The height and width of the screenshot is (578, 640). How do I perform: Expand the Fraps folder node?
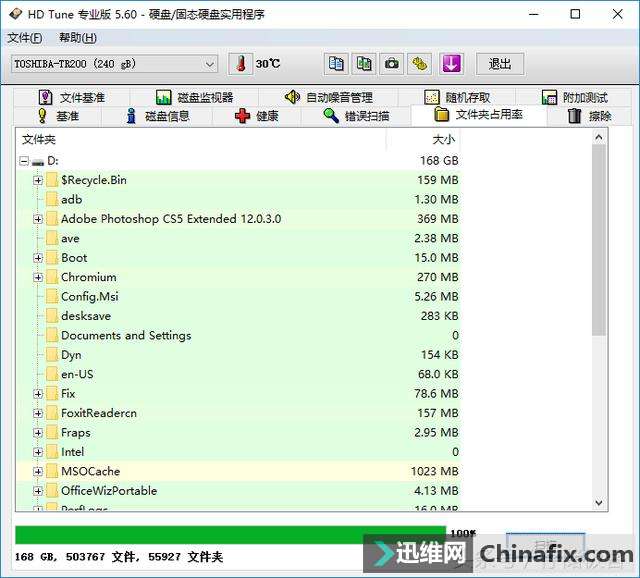(38, 433)
